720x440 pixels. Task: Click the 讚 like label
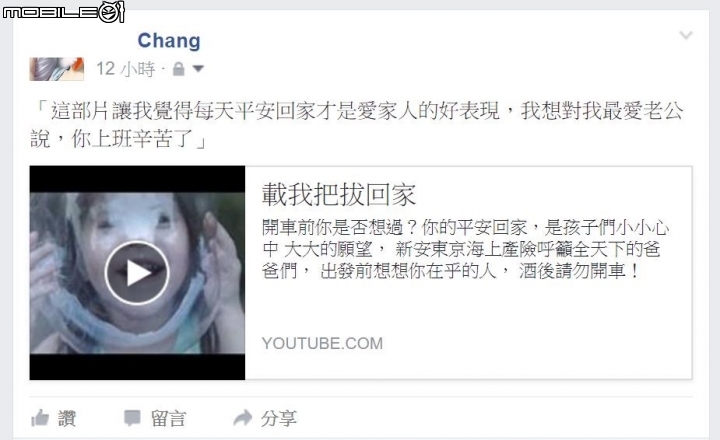pyautogui.click(x=67, y=418)
